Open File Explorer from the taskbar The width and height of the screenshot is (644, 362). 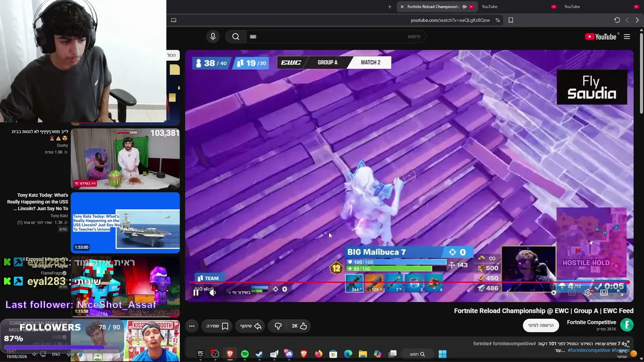[363, 354]
